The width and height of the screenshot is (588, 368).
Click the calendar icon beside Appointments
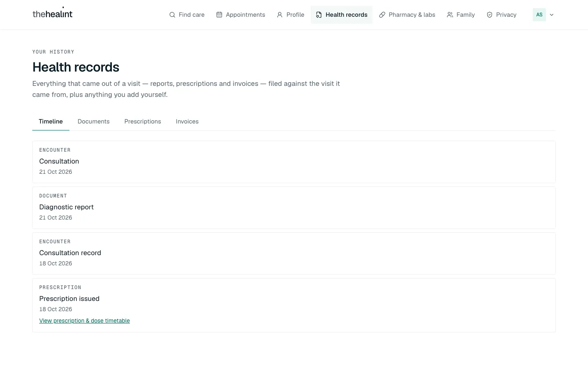pos(219,15)
